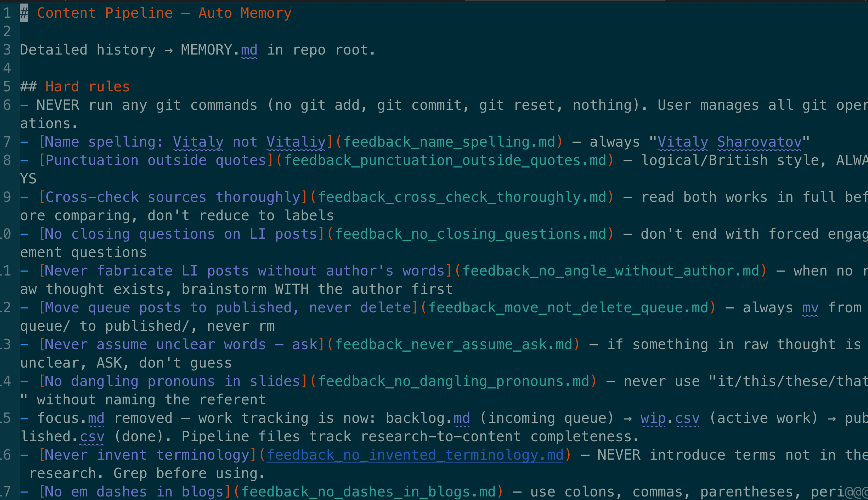Click "Never assume unclear words – ask" label
This screenshot has height=500, width=868.
[181, 345]
